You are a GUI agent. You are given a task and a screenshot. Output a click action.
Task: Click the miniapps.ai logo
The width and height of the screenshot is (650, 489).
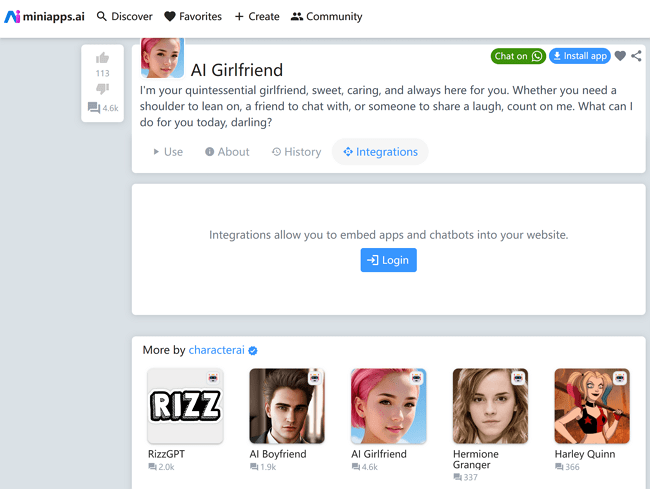44,17
